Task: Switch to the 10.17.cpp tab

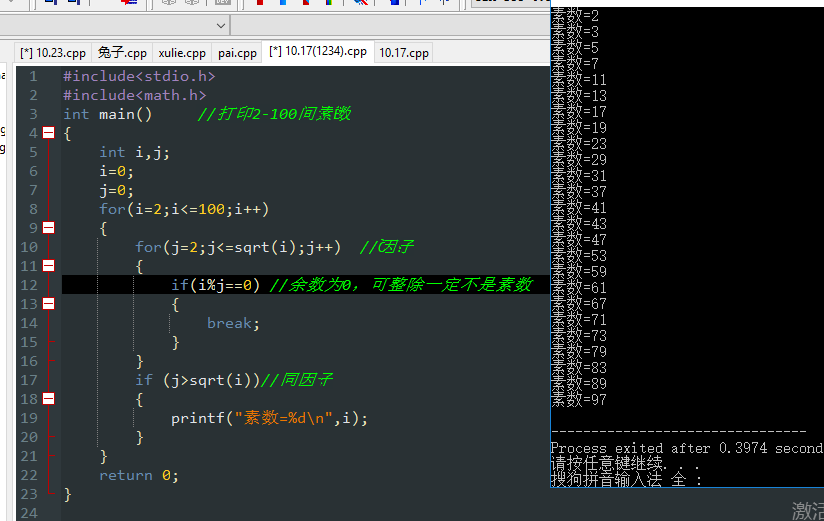Action: point(404,53)
